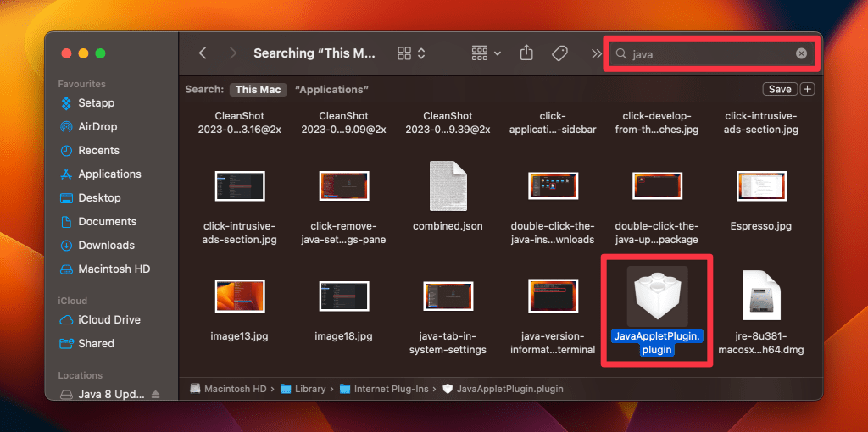Go back with the left chevron button
Viewport: 868px width, 432px height.
pyautogui.click(x=203, y=53)
